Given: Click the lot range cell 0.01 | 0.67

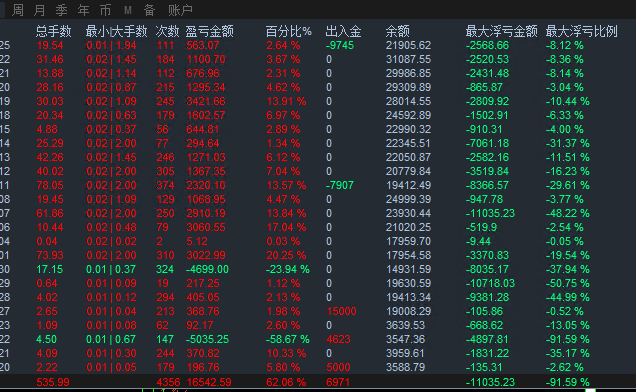Looking at the screenshot, I should (112, 339).
